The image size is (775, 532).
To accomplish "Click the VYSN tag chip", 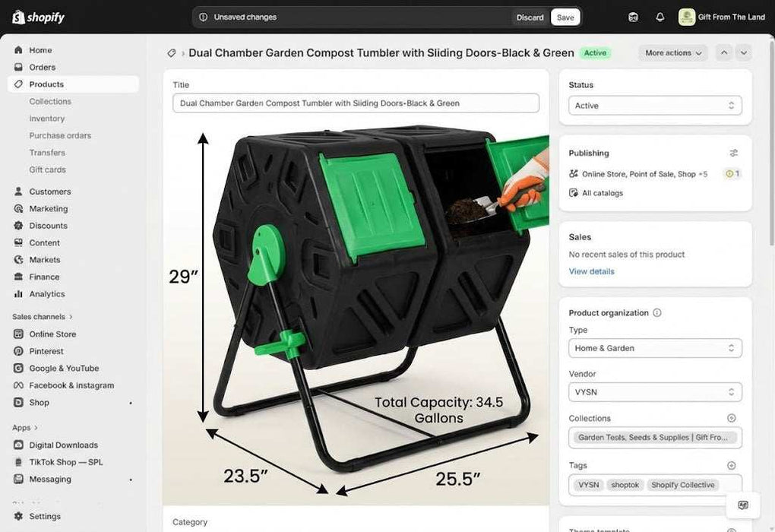I will tap(588, 485).
